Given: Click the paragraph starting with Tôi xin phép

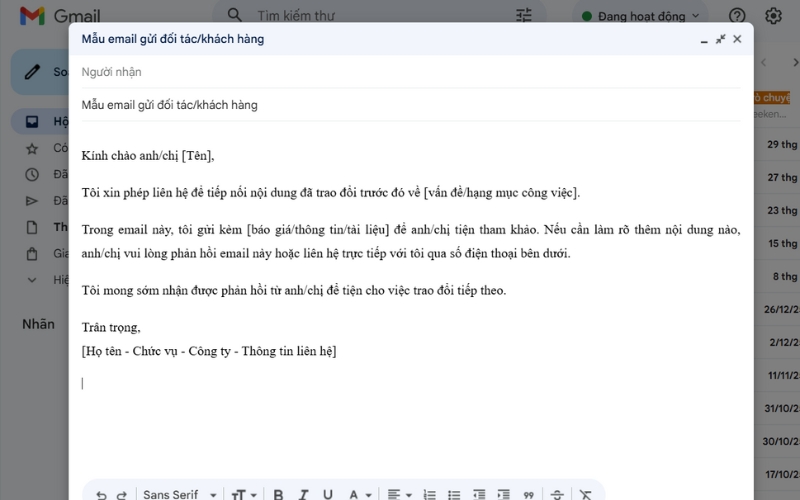Looking at the screenshot, I should [x=331, y=193].
